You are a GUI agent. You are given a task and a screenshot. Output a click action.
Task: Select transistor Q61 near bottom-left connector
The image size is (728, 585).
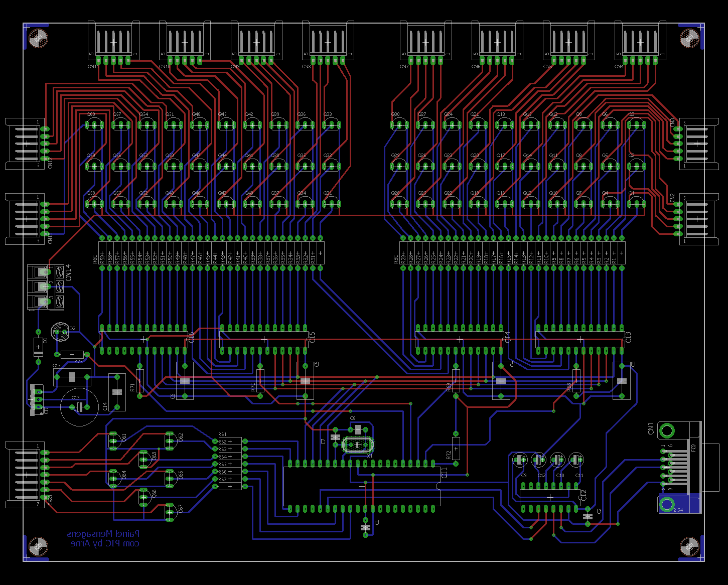click(x=113, y=440)
